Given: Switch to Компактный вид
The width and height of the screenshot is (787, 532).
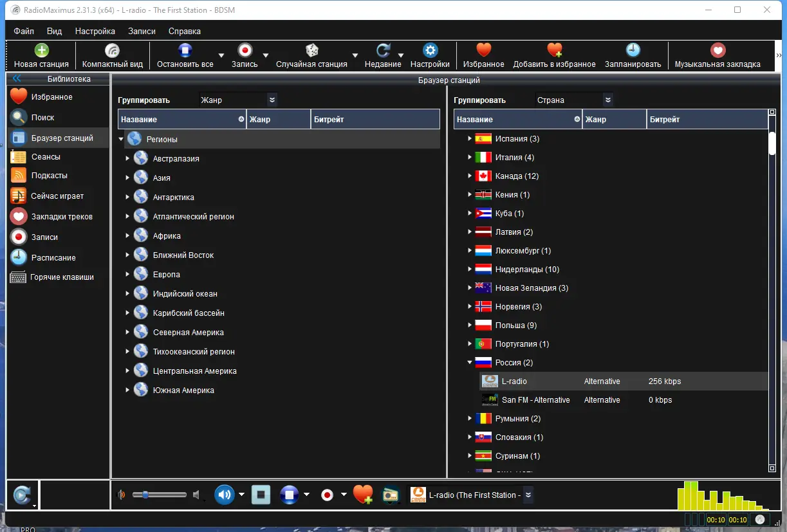Looking at the screenshot, I should point(112,56).
